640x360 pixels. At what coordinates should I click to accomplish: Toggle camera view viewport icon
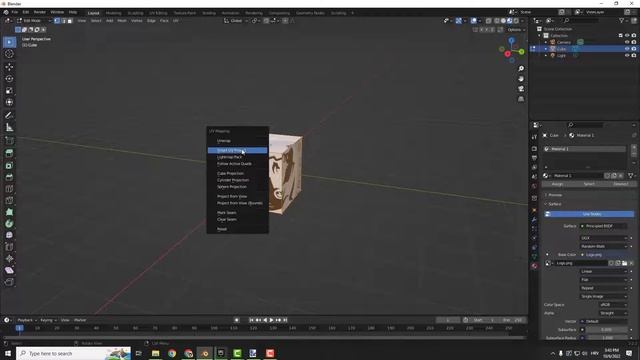[521, 89]
